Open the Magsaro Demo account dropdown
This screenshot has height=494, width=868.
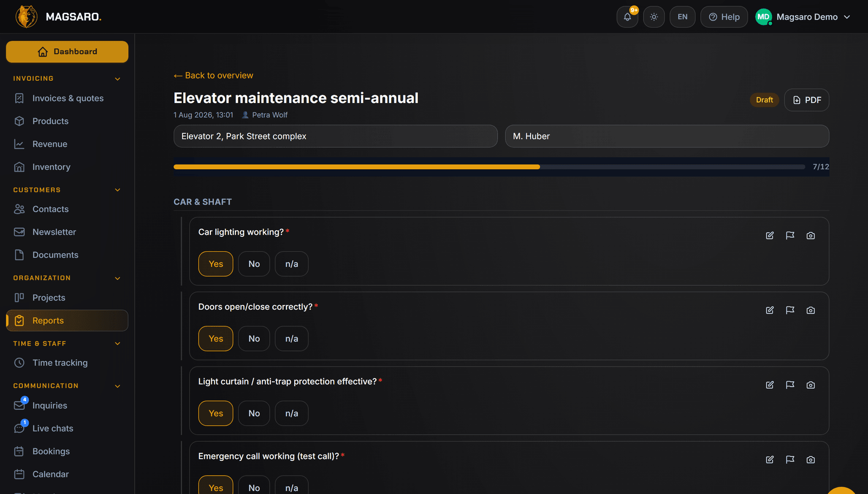coord(803,17)
